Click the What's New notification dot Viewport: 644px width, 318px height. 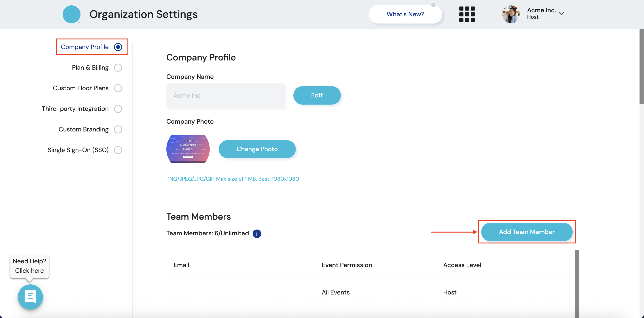(433, 5)
